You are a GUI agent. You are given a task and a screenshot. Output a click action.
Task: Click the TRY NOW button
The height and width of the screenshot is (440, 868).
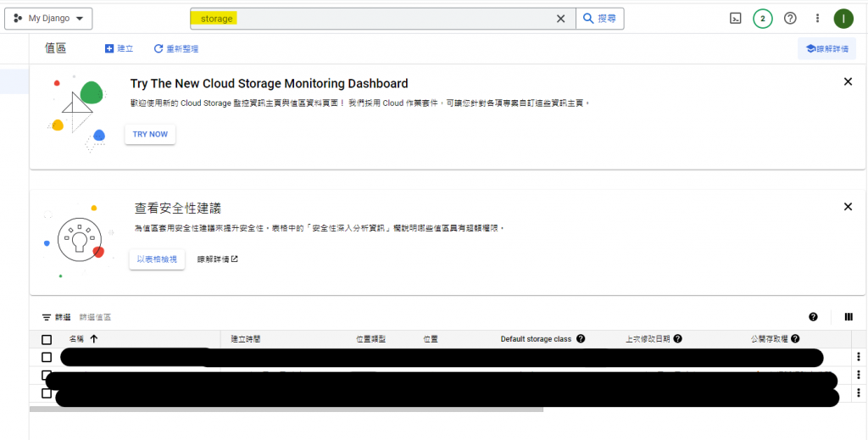[150, 134]
